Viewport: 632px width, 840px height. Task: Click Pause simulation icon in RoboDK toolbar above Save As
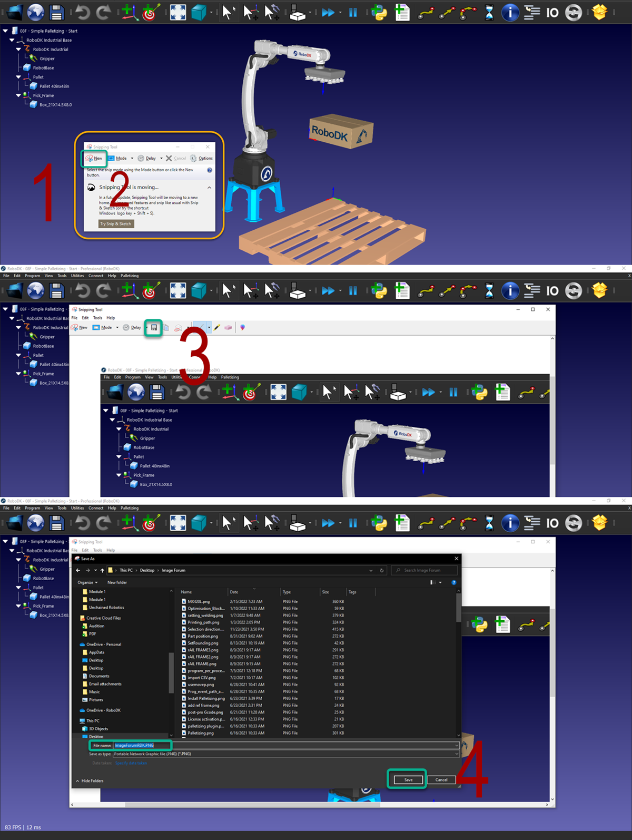pos(353,523)
